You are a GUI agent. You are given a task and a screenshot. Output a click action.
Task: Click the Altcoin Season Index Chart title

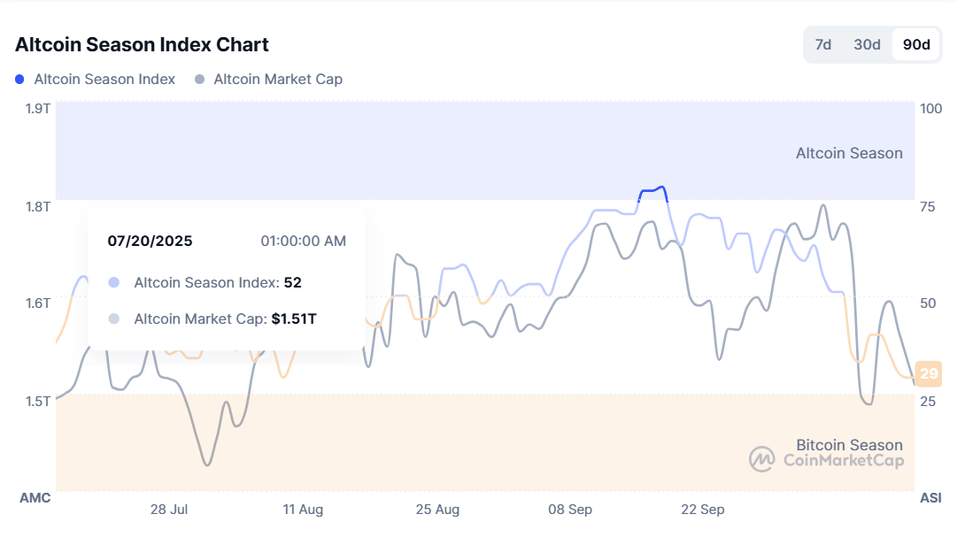(142, 44)
